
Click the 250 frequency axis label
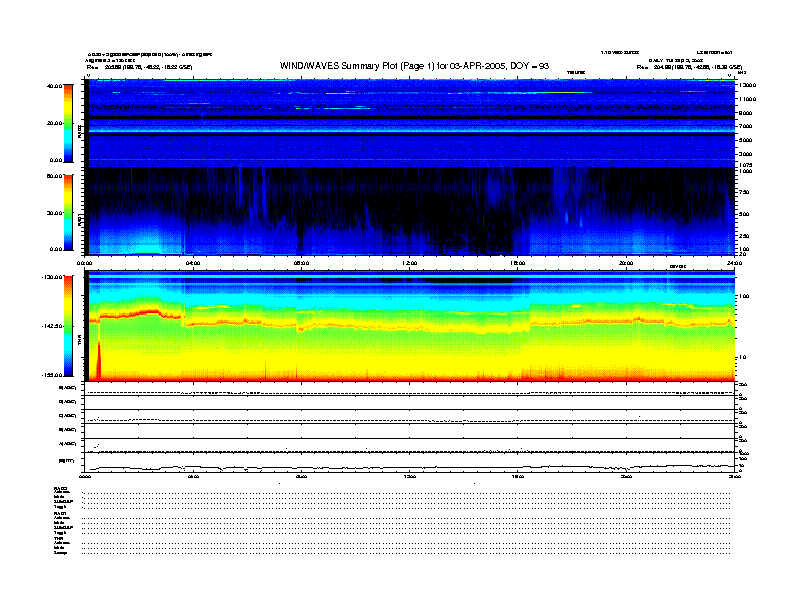[744, 236]
